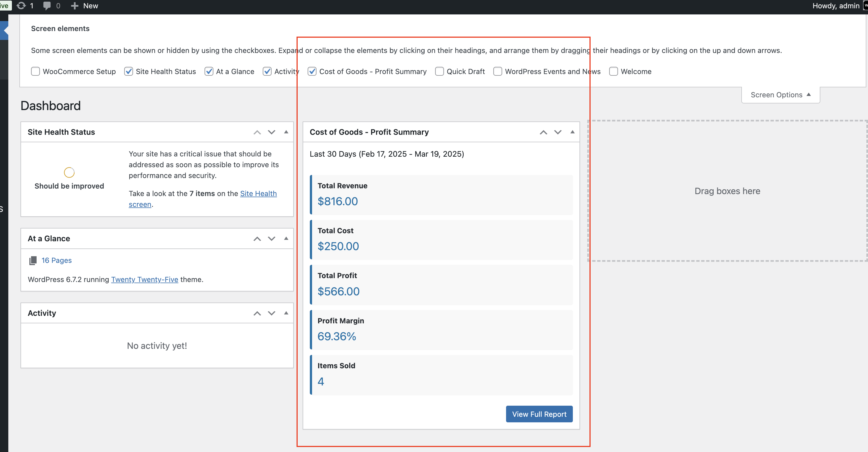The height and width of the screenshot is (452, 868).
Task: Click the plus New icon in admin bar
Action: click(x=75, y=6)
